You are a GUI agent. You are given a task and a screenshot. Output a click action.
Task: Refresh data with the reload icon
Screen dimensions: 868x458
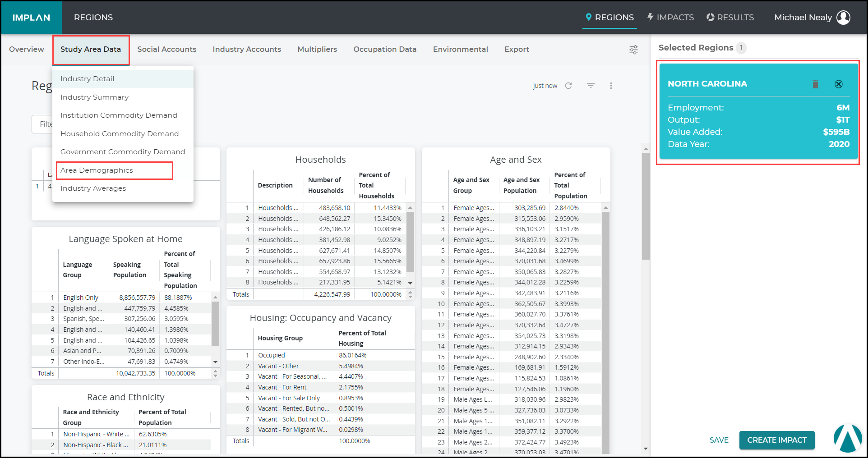(x=568, y=86)
